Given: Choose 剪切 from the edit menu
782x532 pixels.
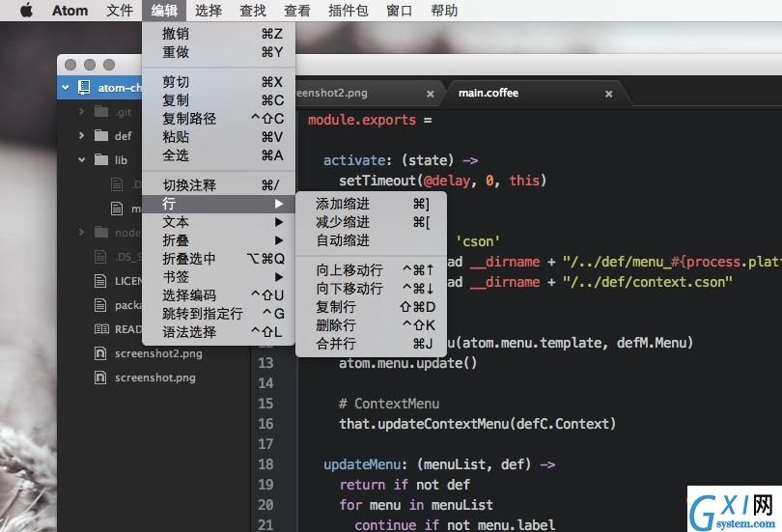Looking at the screenshot, I should click(x=218, y=82).
